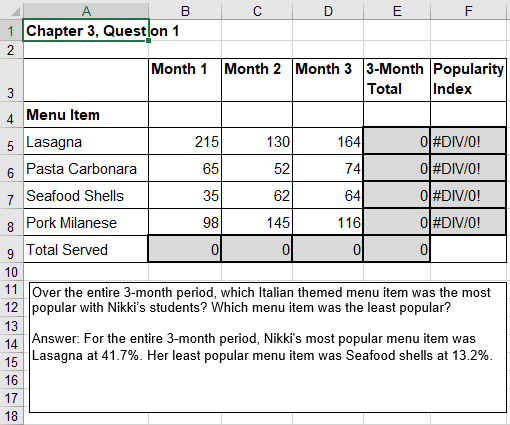Click cell with 'Chapter 3, Question 1'
The height and width of the screenshot is (425, 510).
pyautogui.click(x=86, y=31)
